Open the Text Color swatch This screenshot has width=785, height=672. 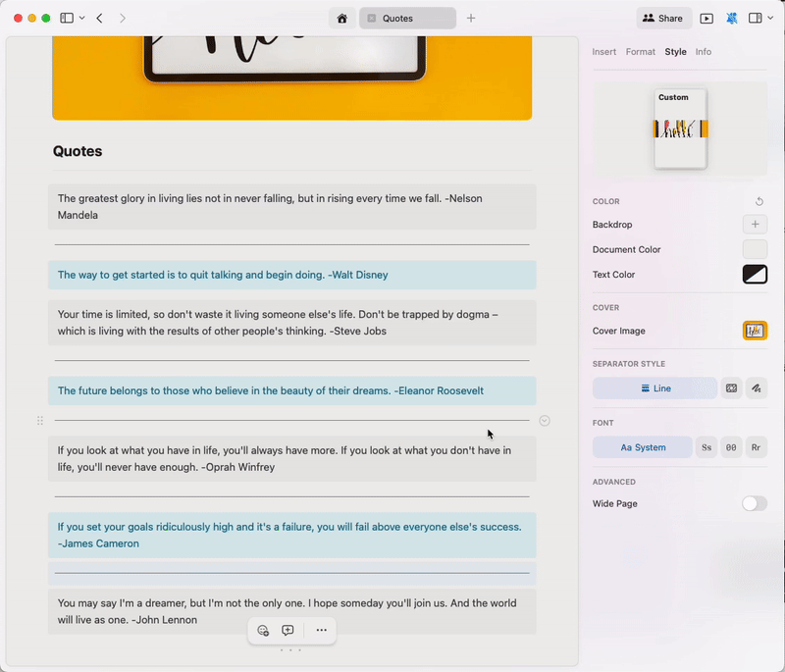(x=755, y=275)
